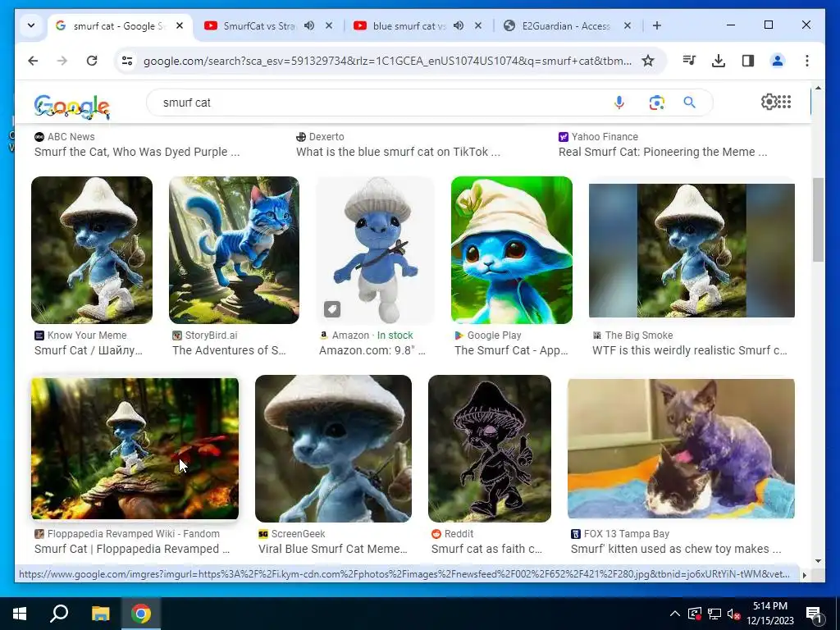Open the Google Play Smurf Cat app thumbnail
The image size is (840, 630).
point(512,249)
